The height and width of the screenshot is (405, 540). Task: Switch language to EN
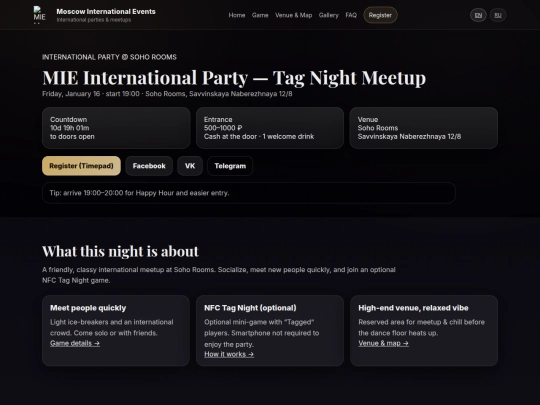[x=478, y=15]
